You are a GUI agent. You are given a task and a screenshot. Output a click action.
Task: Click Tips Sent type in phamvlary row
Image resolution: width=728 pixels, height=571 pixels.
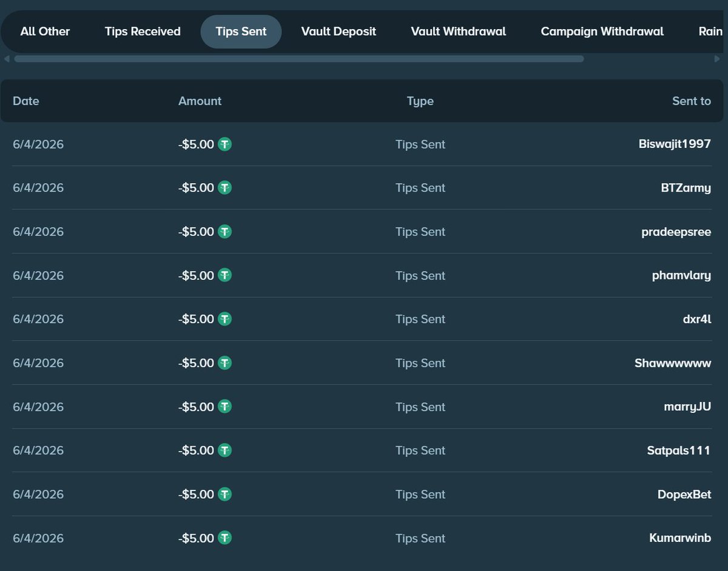420,275
